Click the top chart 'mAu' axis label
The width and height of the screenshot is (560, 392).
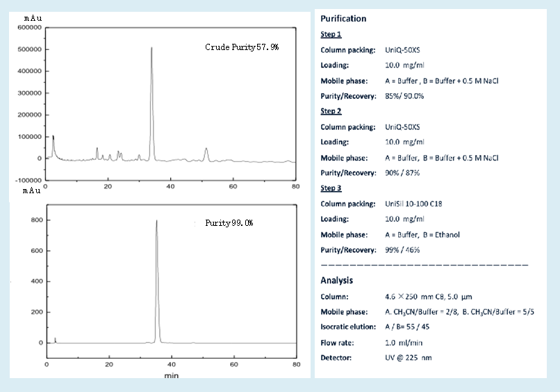pos(33,18)
